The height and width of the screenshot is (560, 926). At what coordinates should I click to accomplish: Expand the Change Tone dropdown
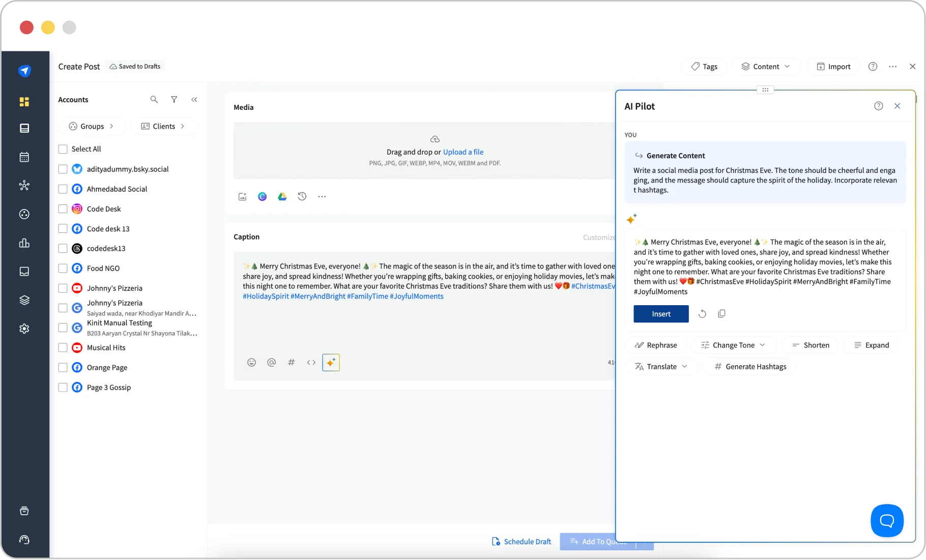[x=733, y=345]
